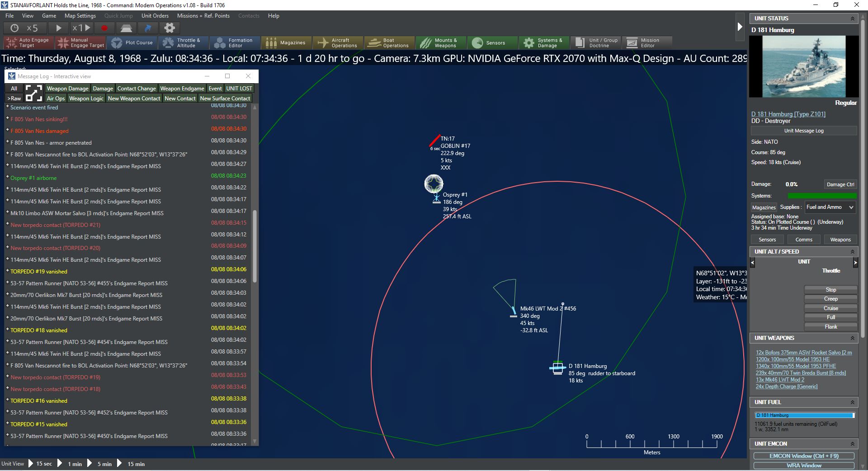Open the Unit Orders menu
Screen dimensions: 868x471
tap(155, 16)
